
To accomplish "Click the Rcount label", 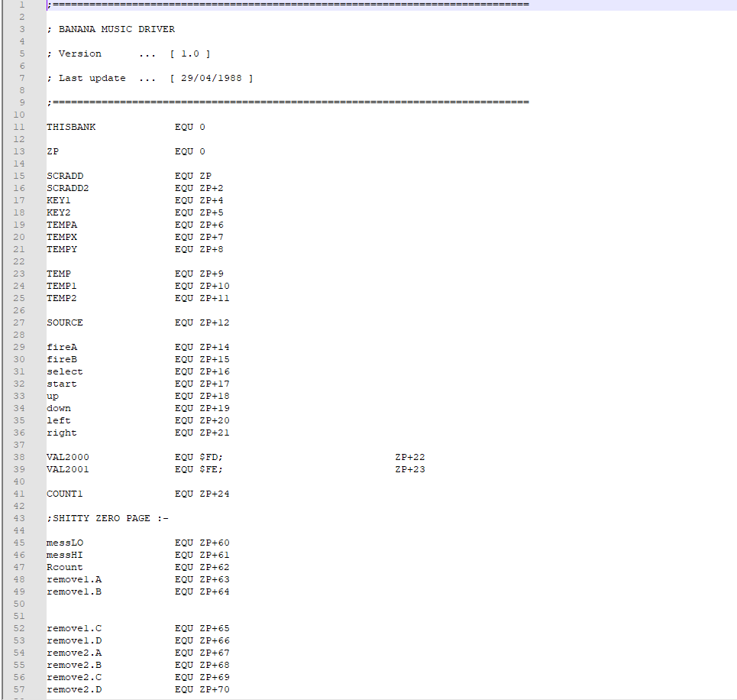I will (x=65, y=567).
